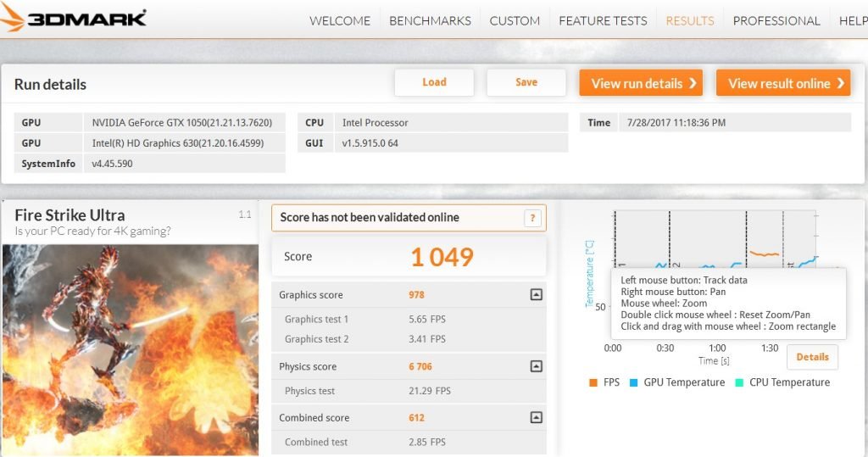This screenshot has height=457, width=868.
Task: Click the Combined score value 612
Action: (x=416, y=418)
